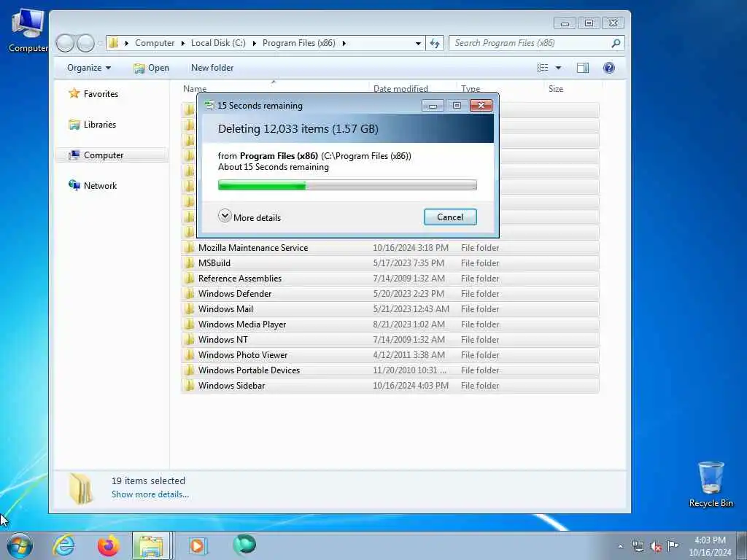Click the Refresh button next to address bar
The image size is (747, 560).
[x=435, y=43]
